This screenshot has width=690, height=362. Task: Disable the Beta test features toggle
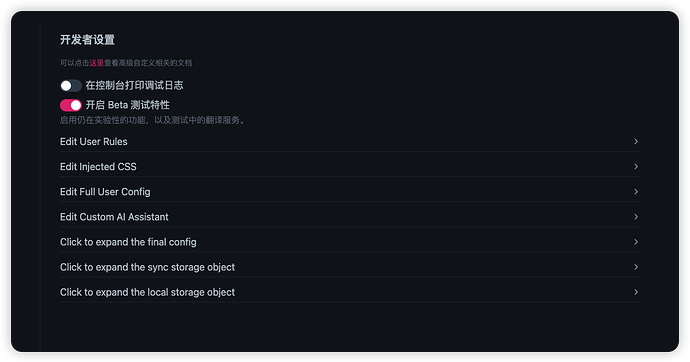(71, 105)
